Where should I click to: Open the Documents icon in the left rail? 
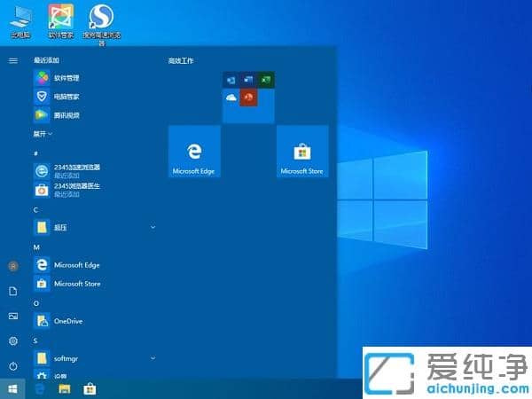pyautogui.click(x=12, y=291)
